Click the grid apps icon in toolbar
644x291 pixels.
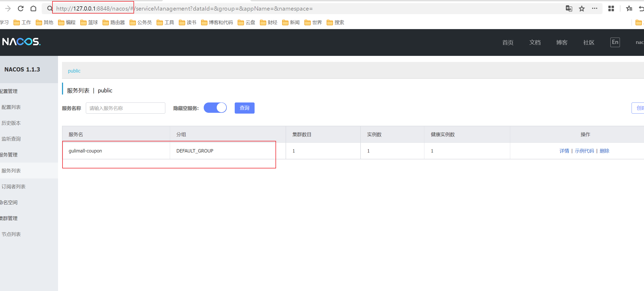pyautogui.click(x=611, y=8)
